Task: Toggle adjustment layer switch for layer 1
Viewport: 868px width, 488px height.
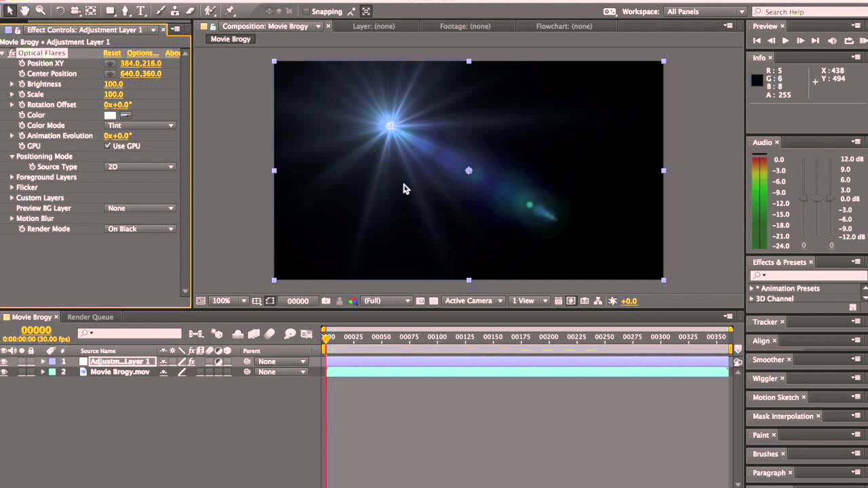Action: pyautogui.click(x=218, y=362)
